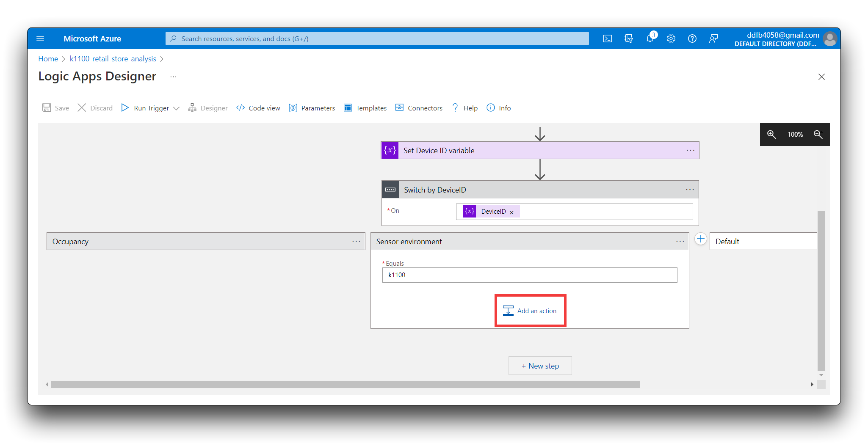Click the horizontal scrollbar right arrow
The width and height of the screenshot is (868, 446).
click(x=812, y=384)
